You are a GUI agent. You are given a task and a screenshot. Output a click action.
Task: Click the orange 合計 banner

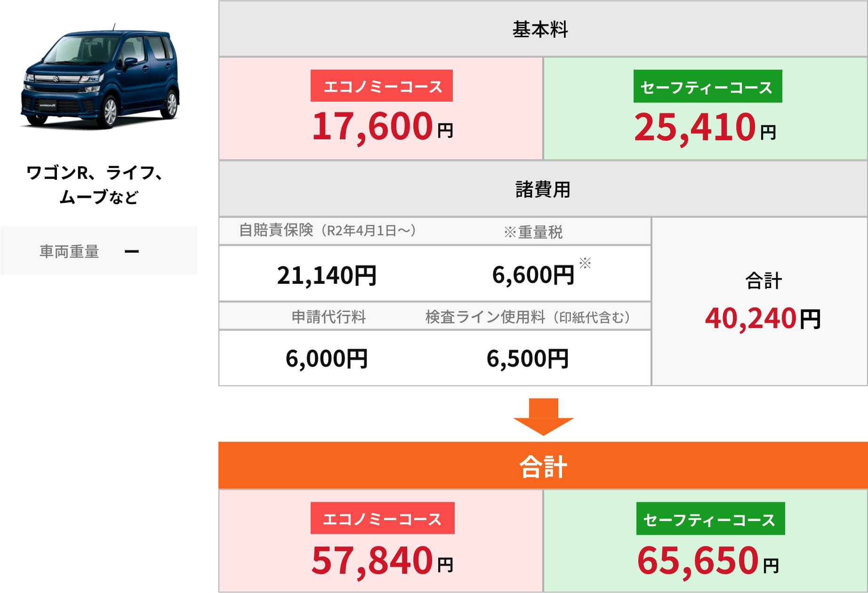coord(543,465)
